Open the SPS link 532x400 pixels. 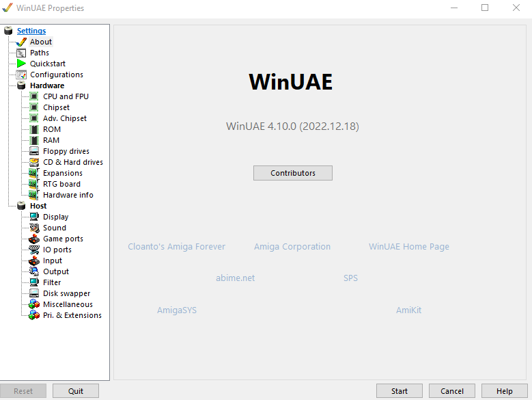click(x=350, y=278)
